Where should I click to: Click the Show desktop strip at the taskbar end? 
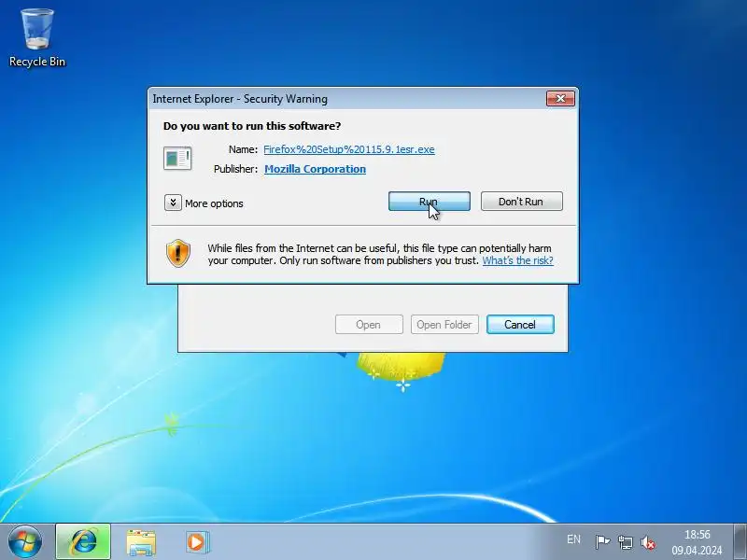(740, 541)
